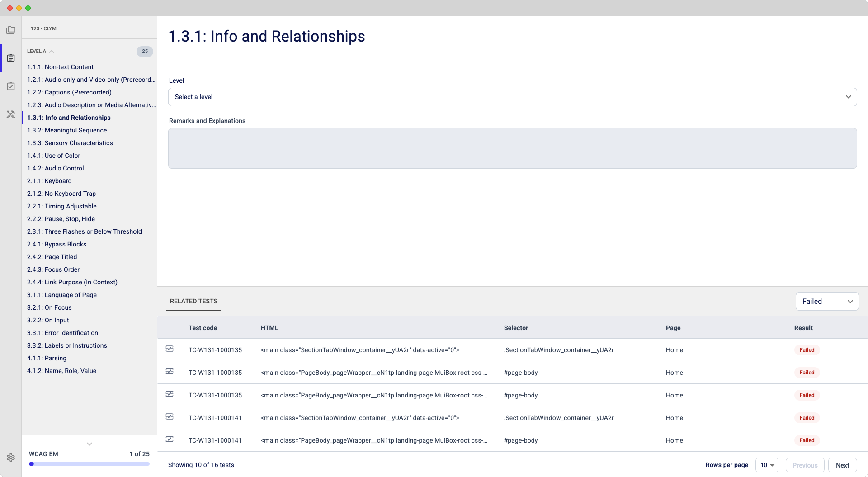Select 3.1.1: Language of Page criterion
This screenshot has width=868, height=477.
tap(62, 295)
